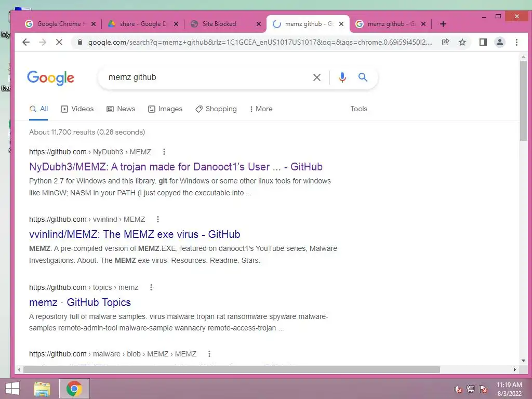Image resolution: width=532 pixels, height=399 pixels.
Task: Close the Google Chrome Help tab
Action: [x=94, y=24]
